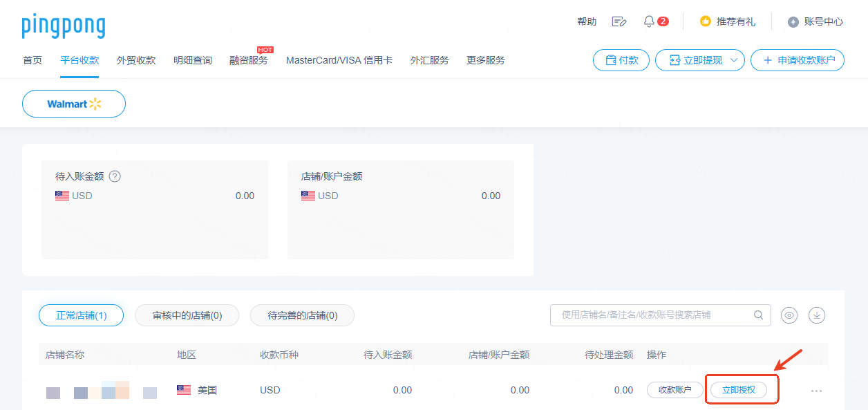Viewport: 868px width, 410px height.
Task: Toggle the eye icon to hide amounts
Action: tap(789, 315)
